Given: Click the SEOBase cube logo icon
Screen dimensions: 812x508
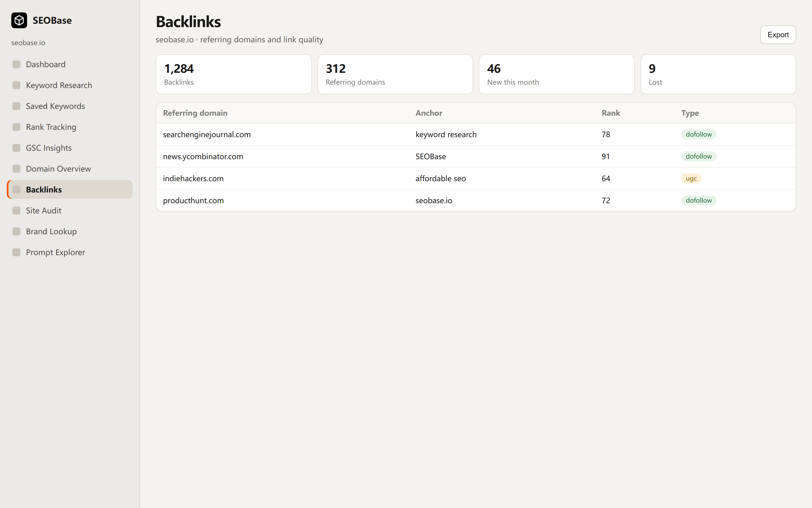Looking at the screenshot, I should pos(19,21).
